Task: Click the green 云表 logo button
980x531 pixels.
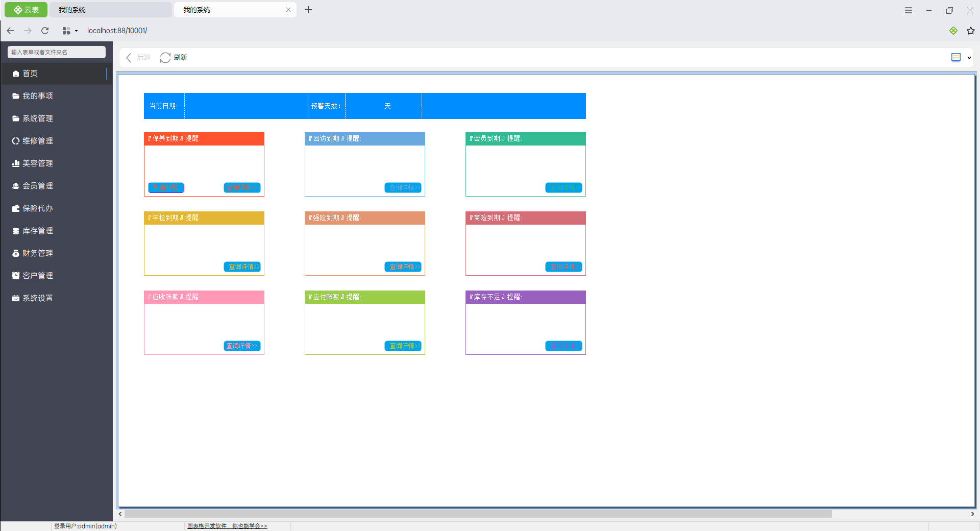Action: click(x=26, y=10)
